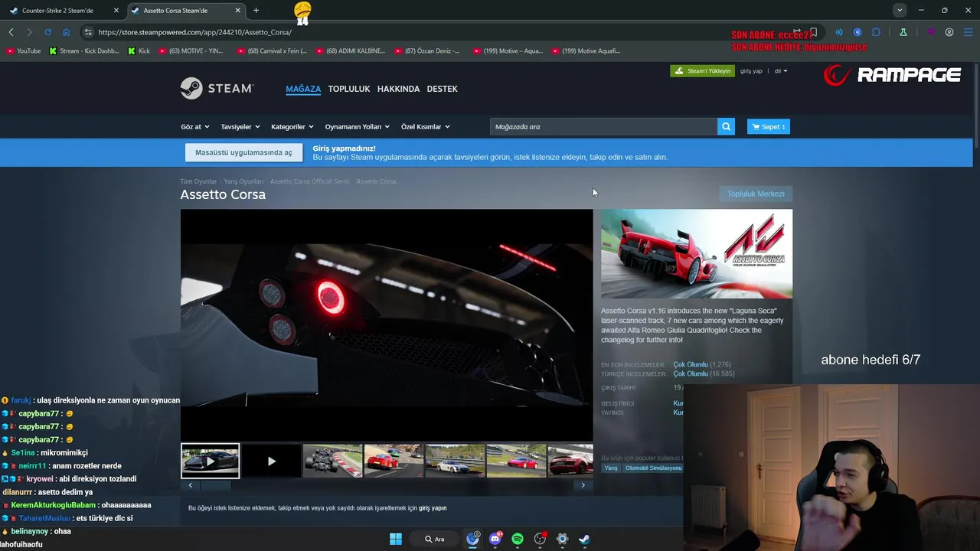
Task: Click the browser home icon
Action: [67, 32]
